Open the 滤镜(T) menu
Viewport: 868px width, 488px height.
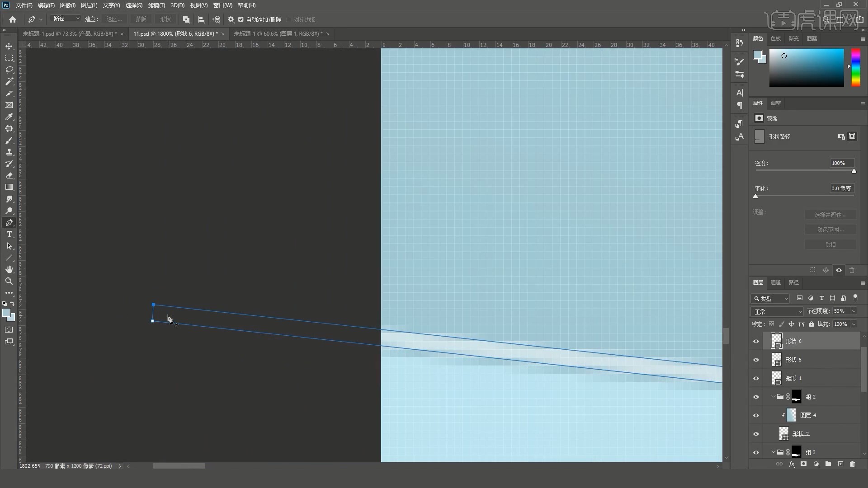tap(156, 5)
